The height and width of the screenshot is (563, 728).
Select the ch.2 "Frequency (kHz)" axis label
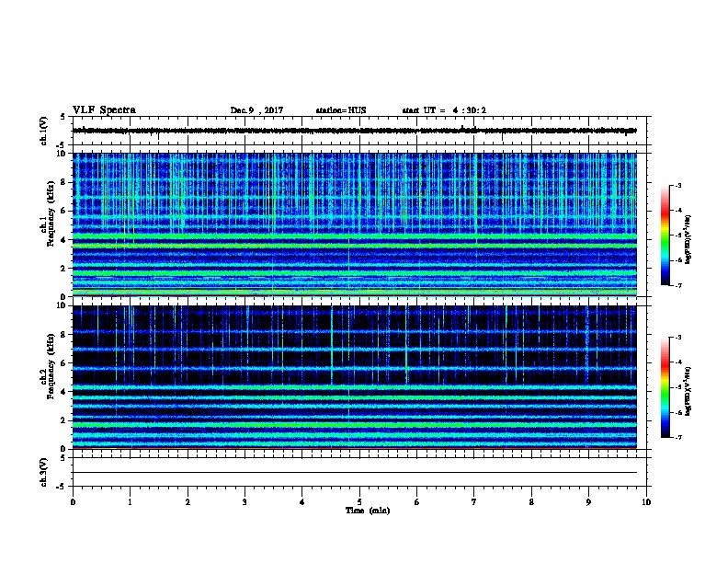pos(51,366)
